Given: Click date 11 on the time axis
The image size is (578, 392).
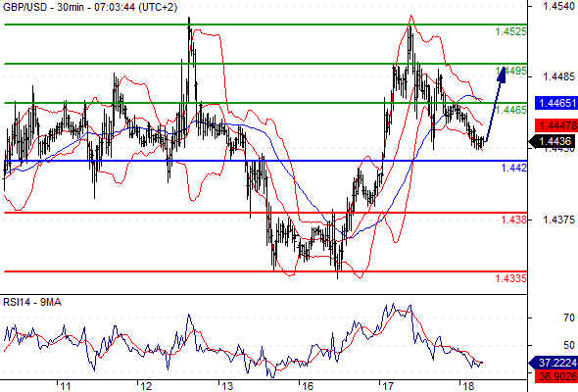Looking at the screenshot, I should [x=66, y=386].
